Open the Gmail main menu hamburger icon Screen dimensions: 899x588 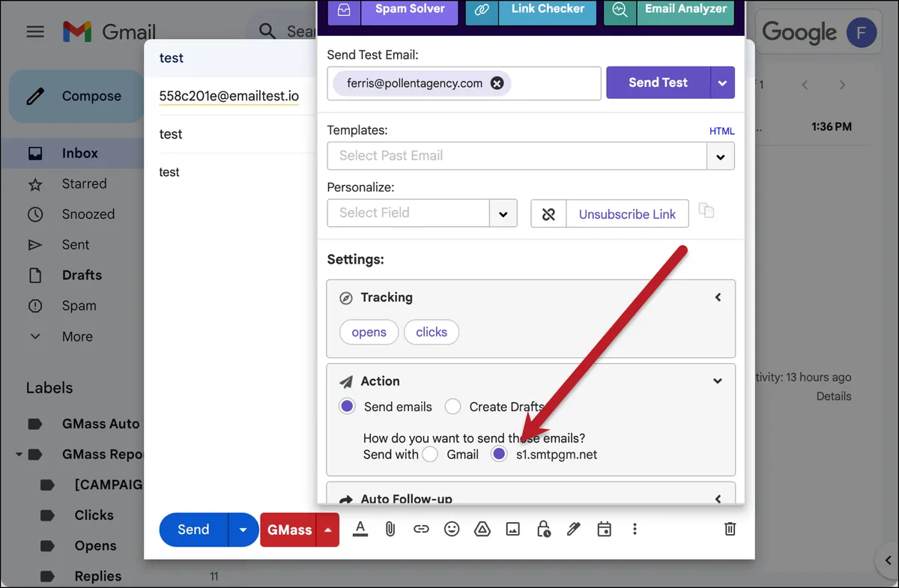click(x=35, y=31)
